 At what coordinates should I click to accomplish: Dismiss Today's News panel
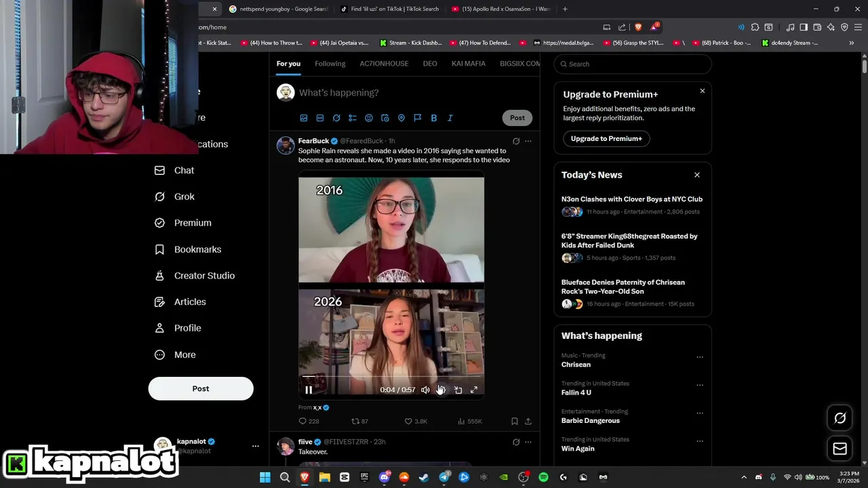point(697,175)
